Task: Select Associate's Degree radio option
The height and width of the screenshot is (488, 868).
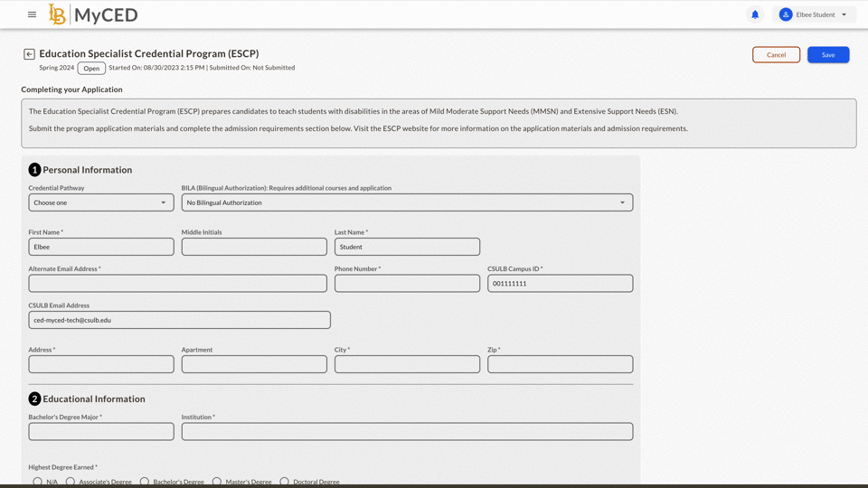Action: point(71,482)
